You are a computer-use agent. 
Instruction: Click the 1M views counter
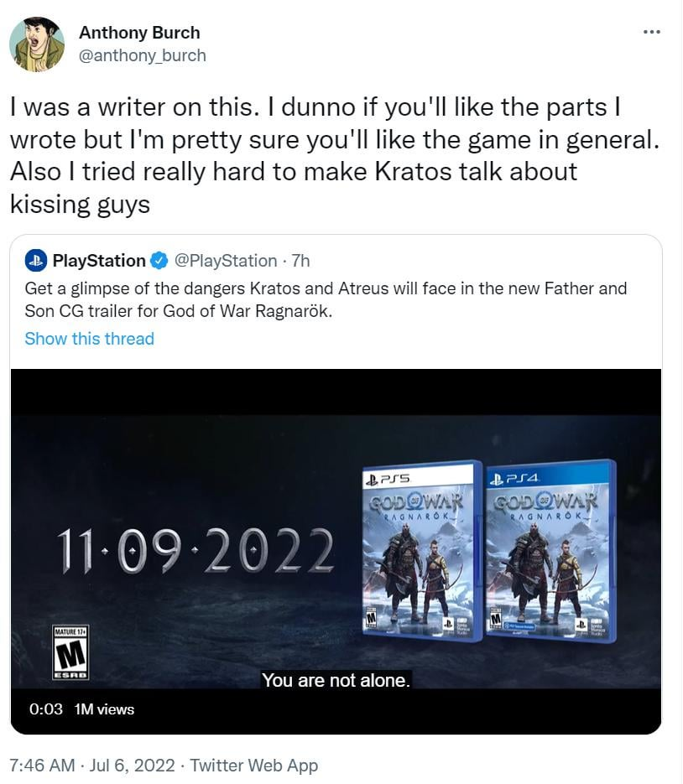tap(104, 709)
